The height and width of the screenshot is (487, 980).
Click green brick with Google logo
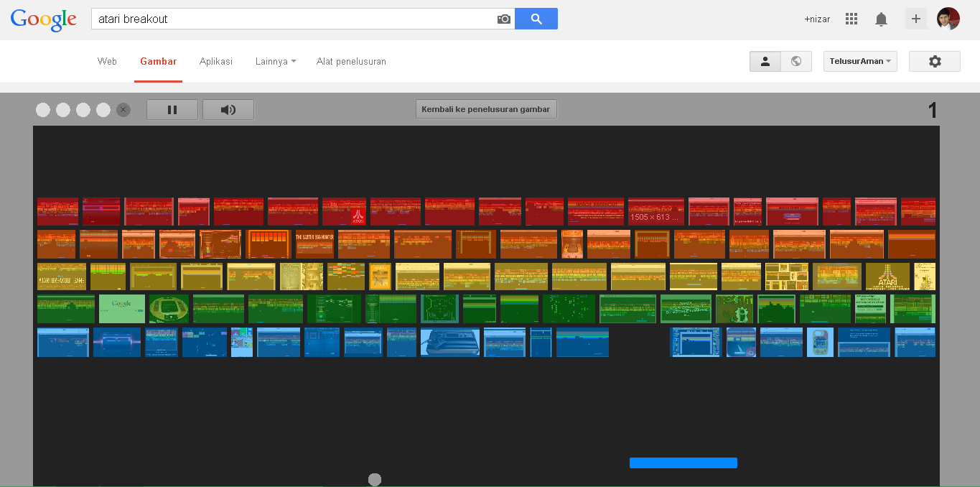pos(122,309)
